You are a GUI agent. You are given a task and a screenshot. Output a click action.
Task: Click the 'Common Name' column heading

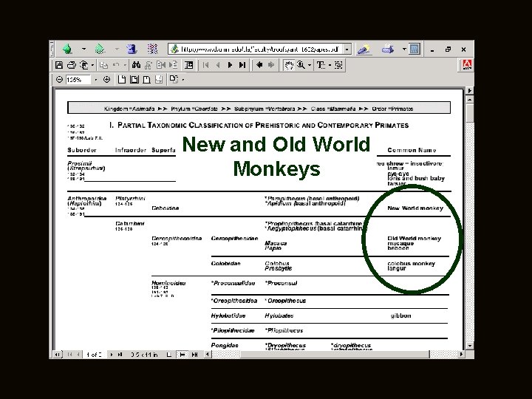[x=412, y=150]
